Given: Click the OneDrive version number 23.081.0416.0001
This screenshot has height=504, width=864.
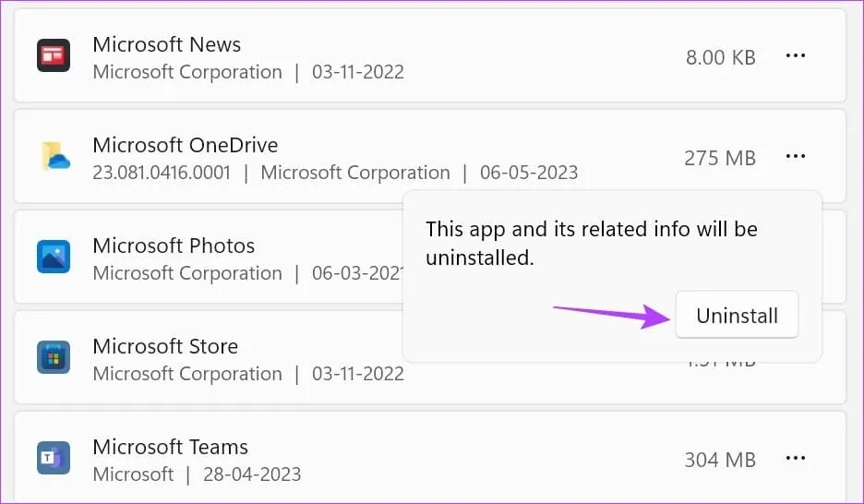Looking at the screenshot, I should (x=162, y=173).
